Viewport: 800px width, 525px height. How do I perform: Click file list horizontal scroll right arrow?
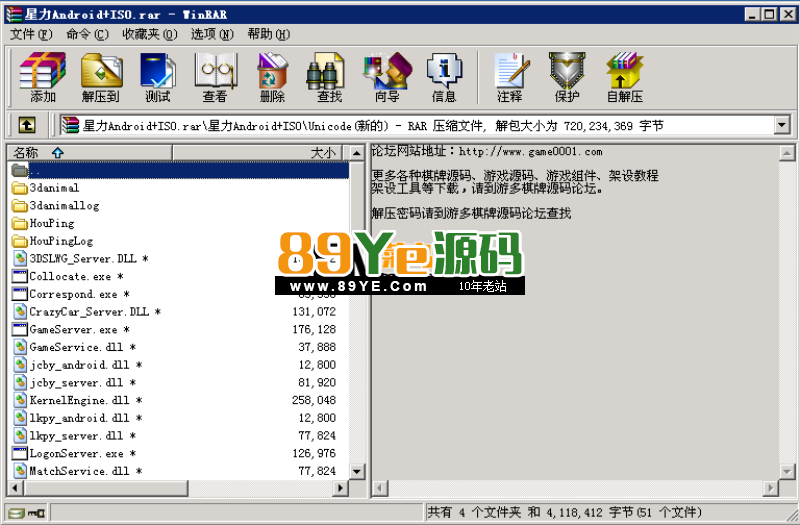(340, 488)
